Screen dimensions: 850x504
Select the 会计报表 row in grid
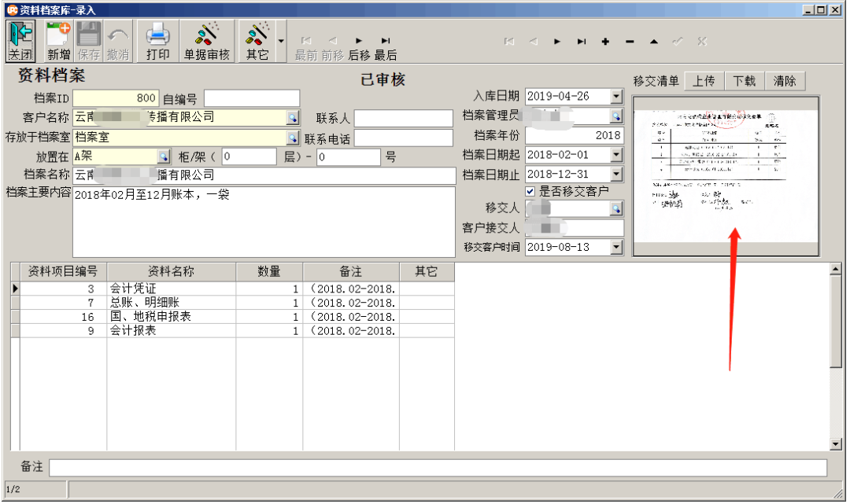click(x=237, y=331)
